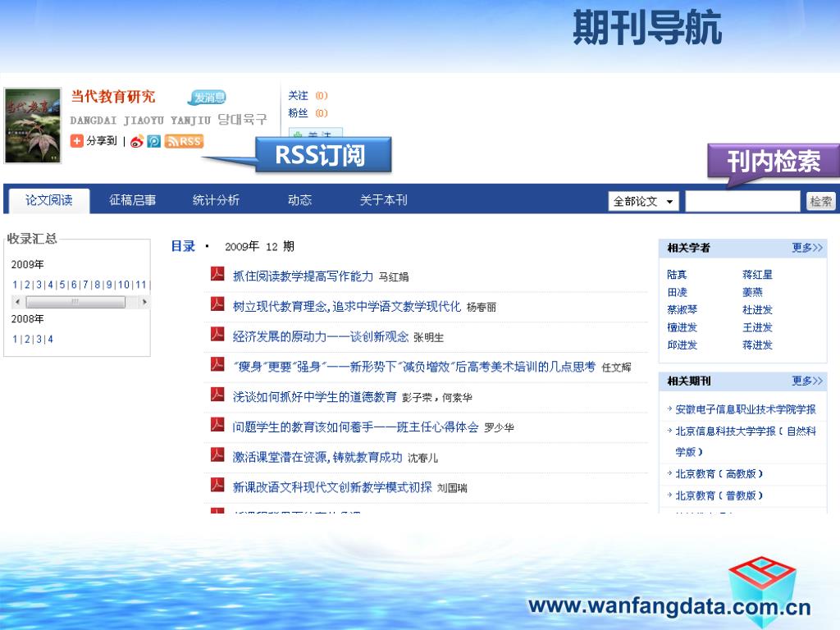Viewport: 840px width, 630px height.
Task: Open journal 安徽电子信息职业技术学院学报
Action: pos(745,409)
